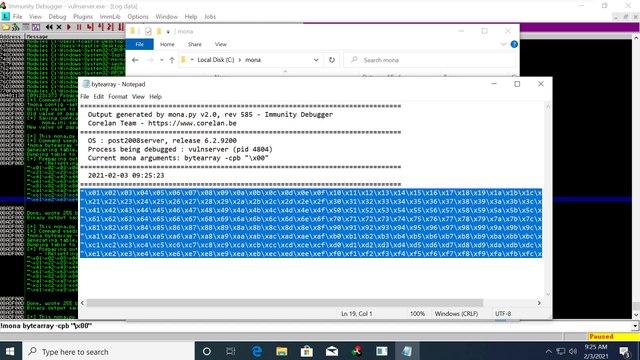Click the Task View icon on taskbar
Image resolution: width=640 pixels, height=360 pixels.
click(x=231, y=351)
